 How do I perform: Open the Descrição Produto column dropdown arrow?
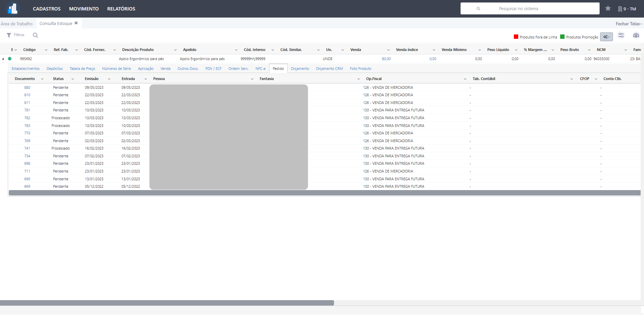pos(175,50)
